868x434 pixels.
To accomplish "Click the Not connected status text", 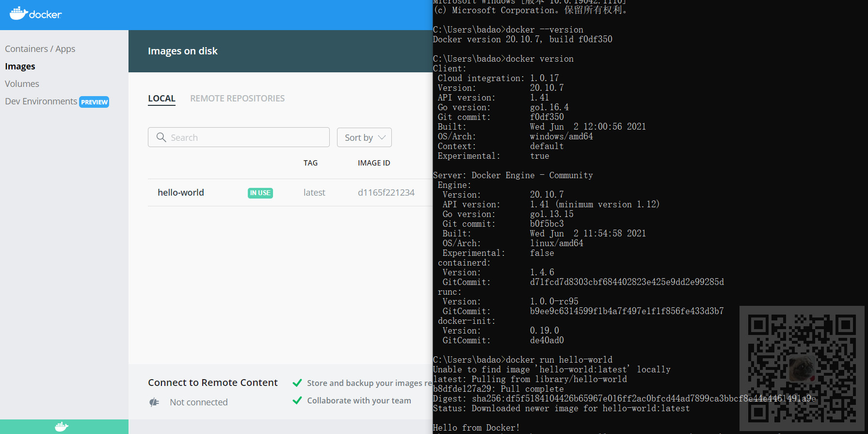I will tap(199, 402).
